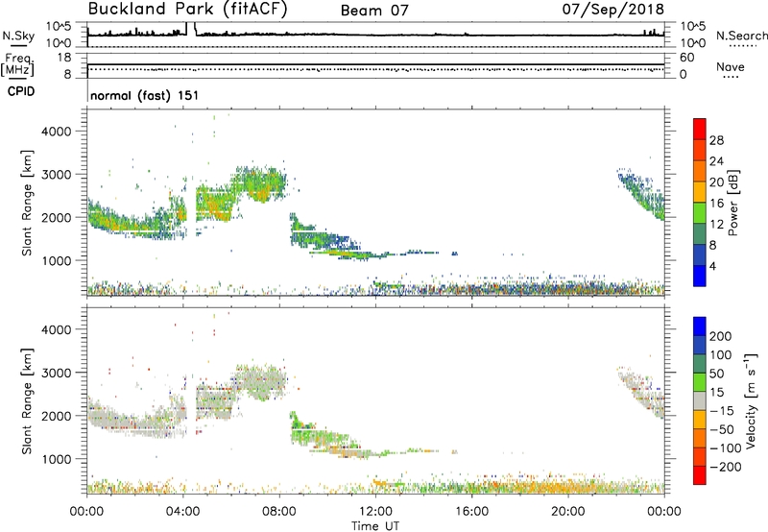Click the 04:00 time tick label
This screenshot has height=532, width=768.
(x=183, y=512)
